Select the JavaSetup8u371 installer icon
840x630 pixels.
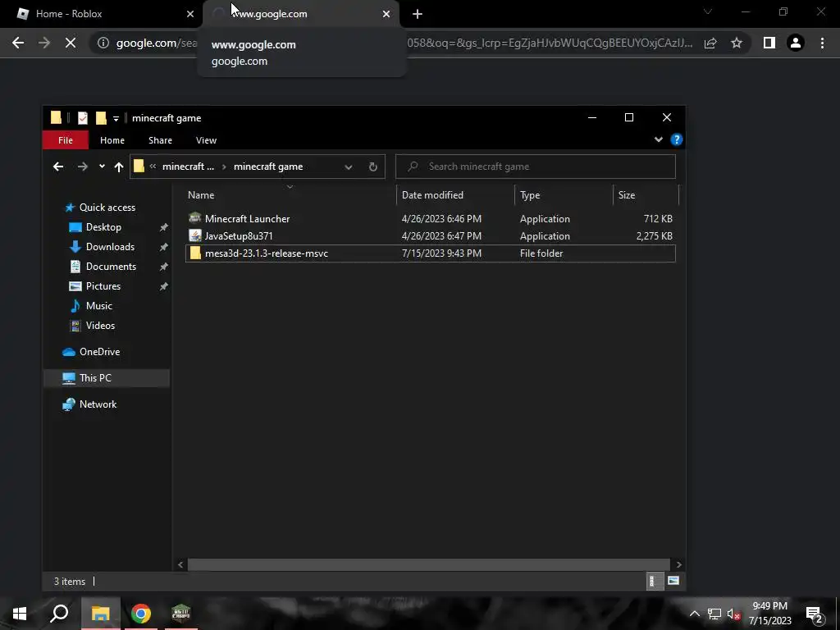click(195, 235)
